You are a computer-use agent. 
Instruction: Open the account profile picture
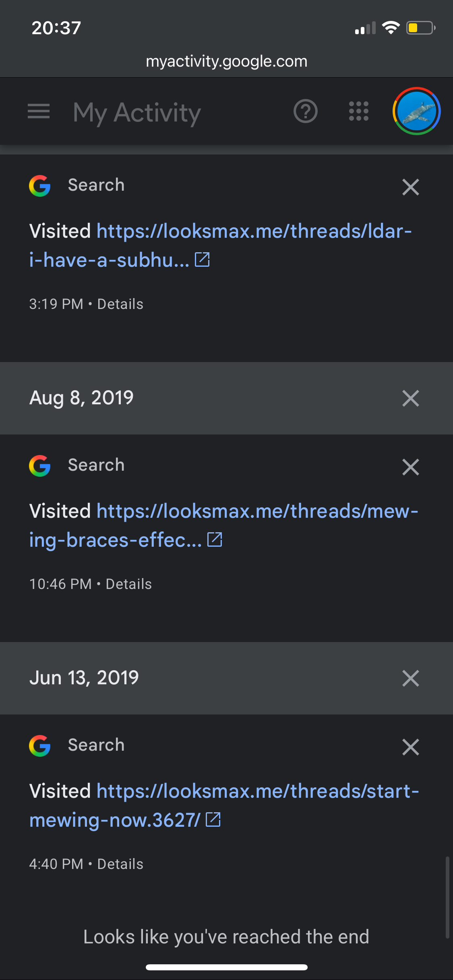(416, 111)
